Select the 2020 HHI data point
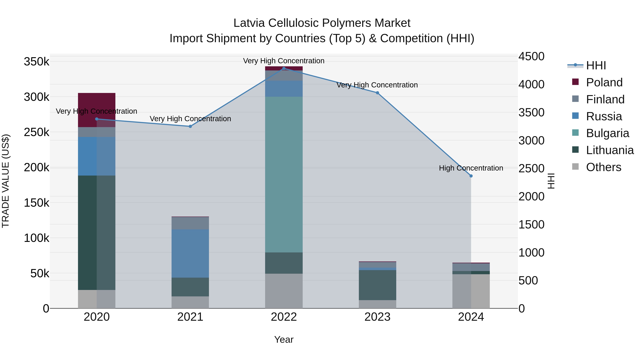 pyautogui.click(x=97, y=119)
